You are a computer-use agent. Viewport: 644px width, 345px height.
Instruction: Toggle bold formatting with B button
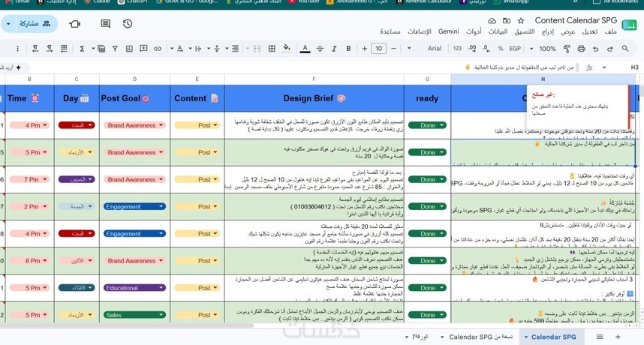pyautogui.click(x=348, y=49)
